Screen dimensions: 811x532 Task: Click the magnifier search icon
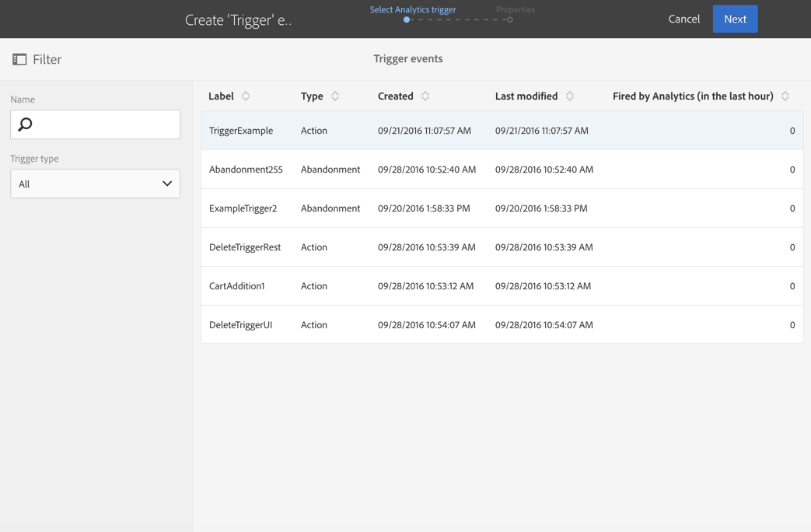[x=26, y=124]
